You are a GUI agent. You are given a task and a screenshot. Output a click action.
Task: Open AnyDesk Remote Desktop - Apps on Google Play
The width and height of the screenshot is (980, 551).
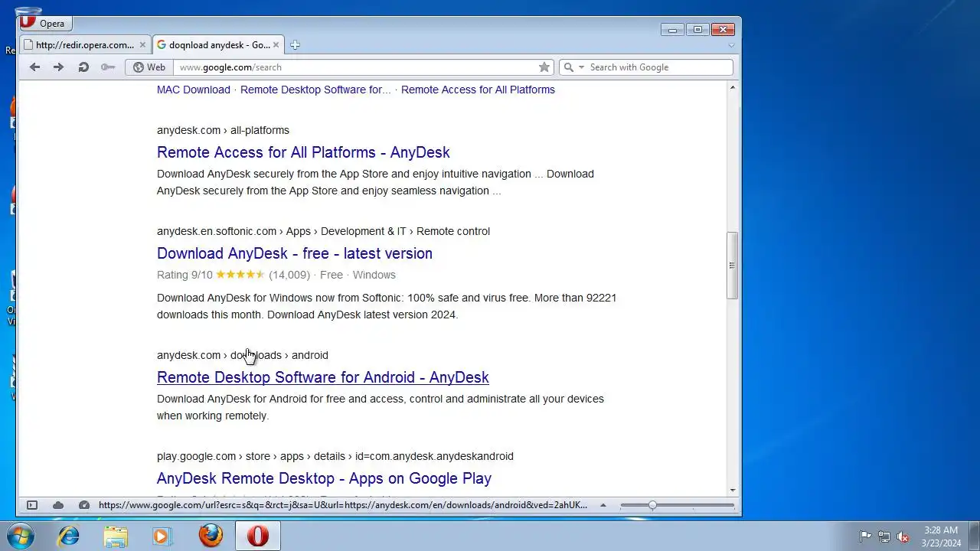(x=324, y=478)
